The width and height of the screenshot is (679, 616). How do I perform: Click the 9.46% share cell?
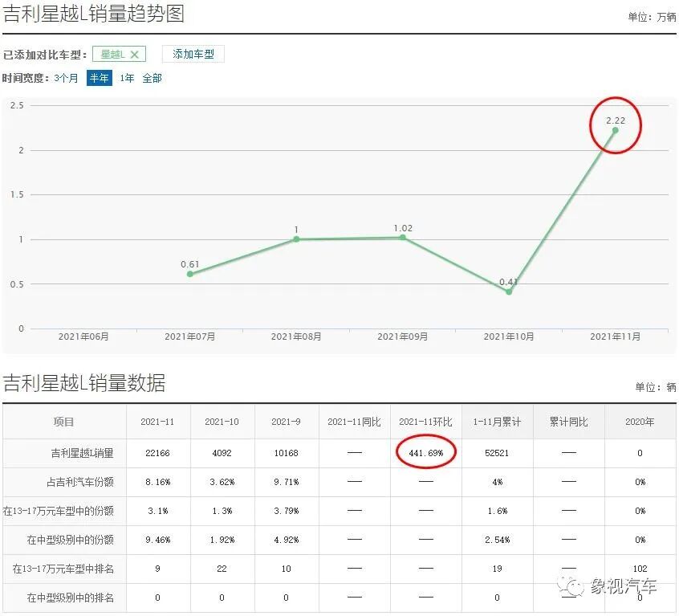point(157,541)
